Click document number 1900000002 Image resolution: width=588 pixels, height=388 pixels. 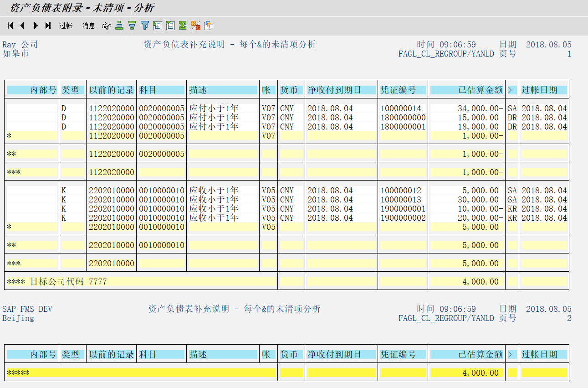tap(403, 218)
